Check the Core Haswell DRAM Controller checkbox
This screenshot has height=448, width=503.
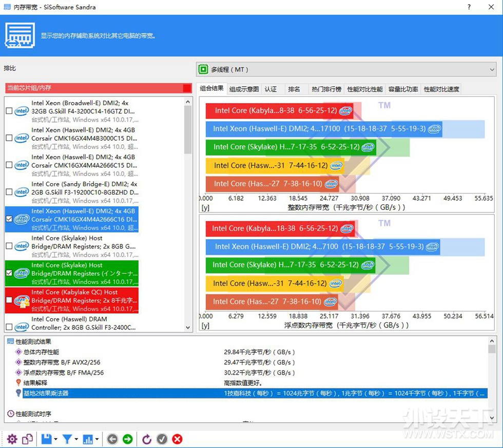pyautogui.click(x=9, y=327)
